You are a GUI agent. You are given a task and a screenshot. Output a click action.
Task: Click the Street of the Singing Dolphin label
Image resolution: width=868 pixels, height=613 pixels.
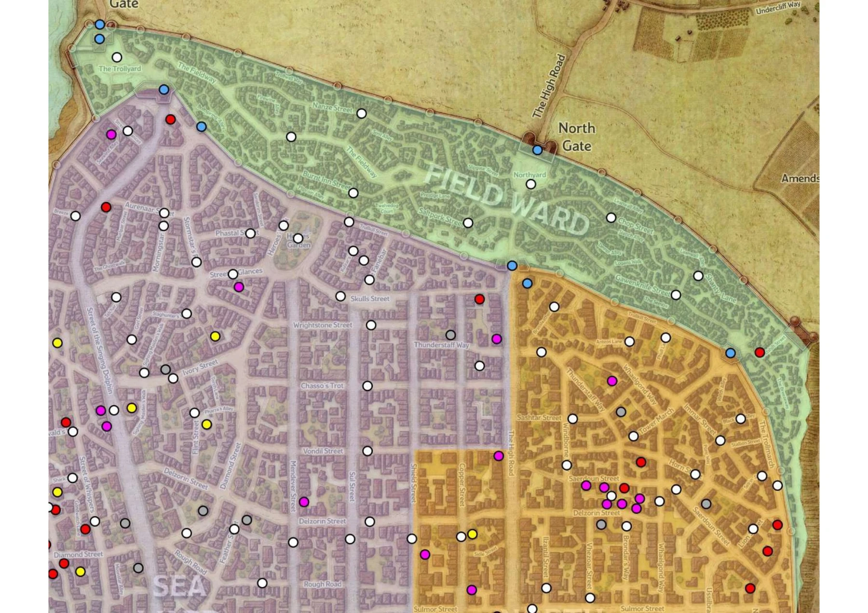pos(99,350)
